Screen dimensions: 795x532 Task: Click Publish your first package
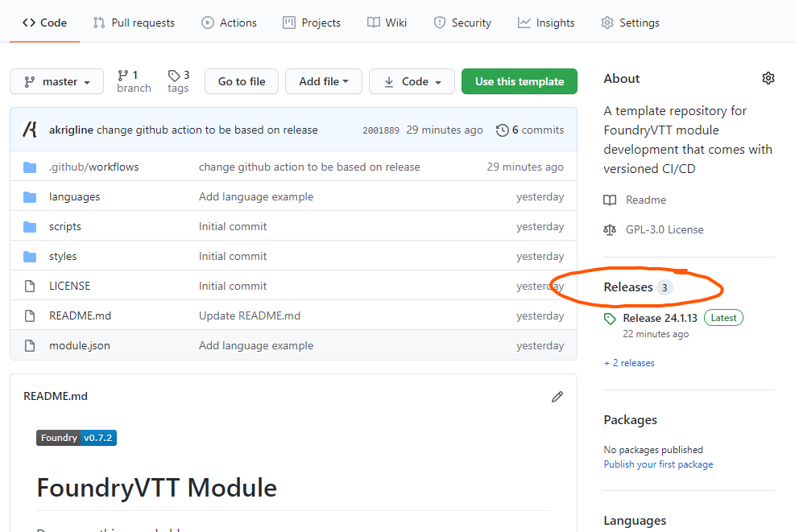(658, 464)
